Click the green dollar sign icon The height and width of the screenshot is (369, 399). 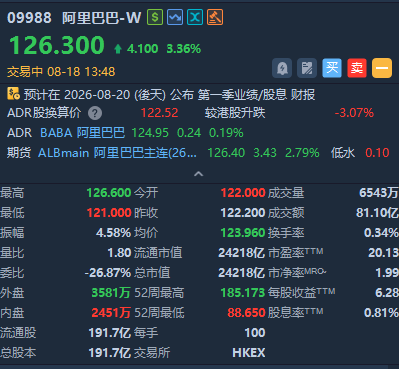coord(155,17)
